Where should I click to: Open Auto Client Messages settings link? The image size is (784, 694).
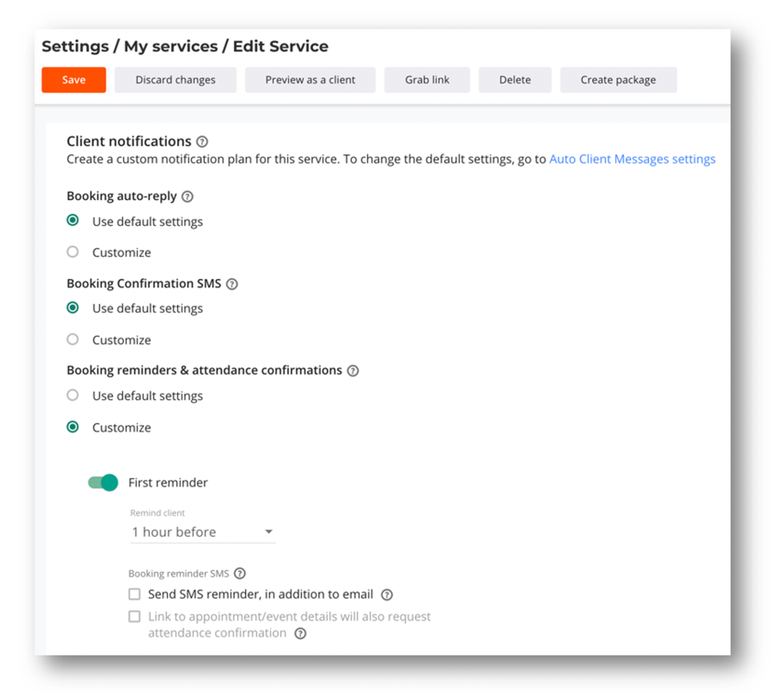632,160
